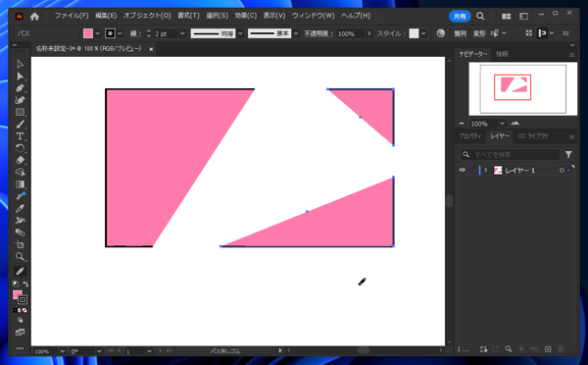Switch to the CC ライブラリ tab
The height and width of the screenshot is (365, 588).
click(x=532, y=136)
